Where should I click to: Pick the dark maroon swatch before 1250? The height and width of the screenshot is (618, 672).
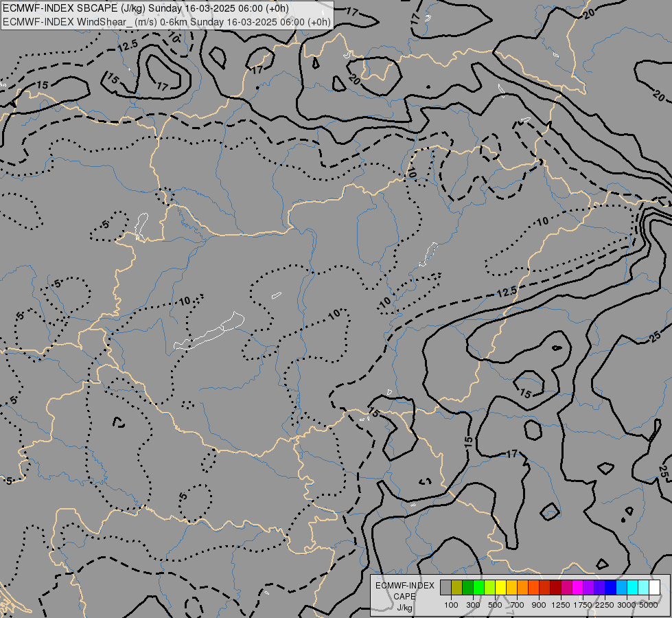pyautogui.click(x=555, y=587)
